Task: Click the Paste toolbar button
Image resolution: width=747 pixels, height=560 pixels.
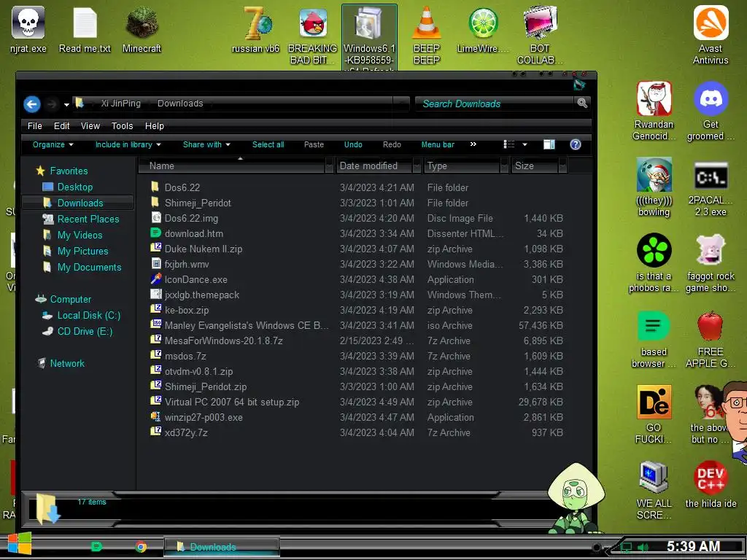Action: [x=314, y=144]
